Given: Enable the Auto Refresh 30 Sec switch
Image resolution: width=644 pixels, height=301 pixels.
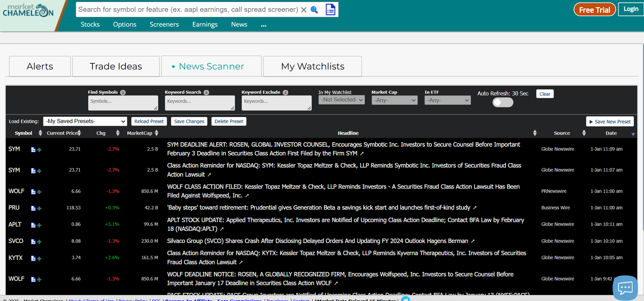Looking at the screenshot, I should (x=503, y=102).
